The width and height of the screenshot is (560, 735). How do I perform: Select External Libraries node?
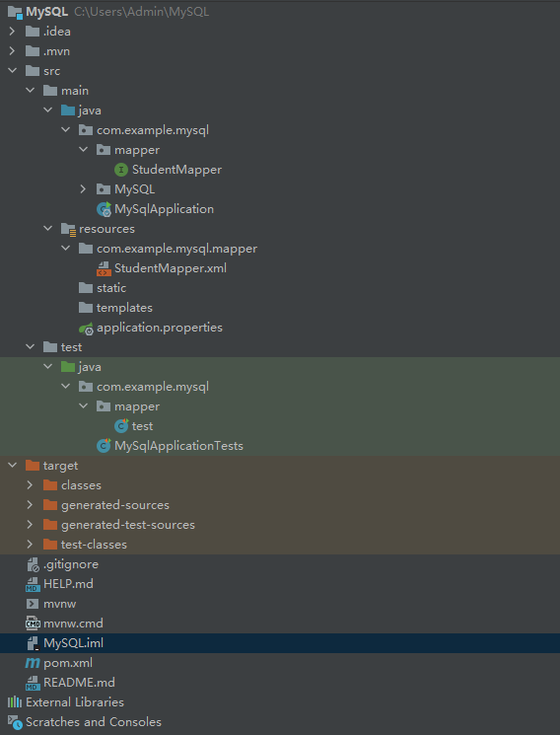click(x=75, y=702)
